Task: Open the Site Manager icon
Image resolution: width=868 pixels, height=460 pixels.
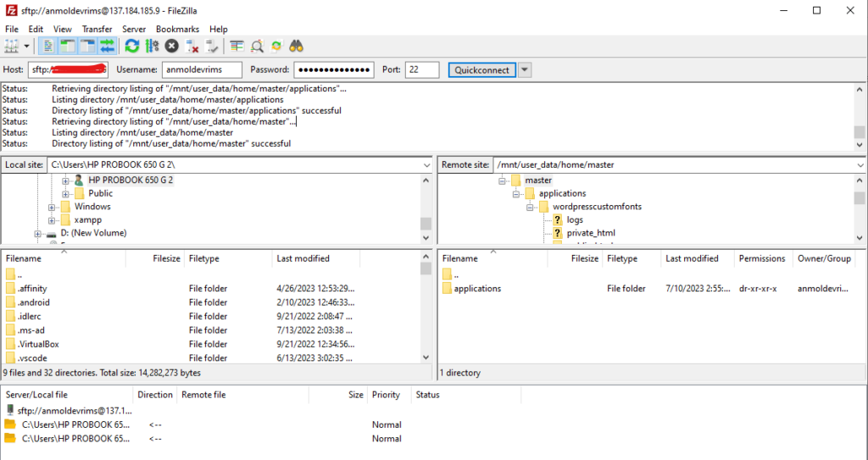Action: (x=11, y=47)
